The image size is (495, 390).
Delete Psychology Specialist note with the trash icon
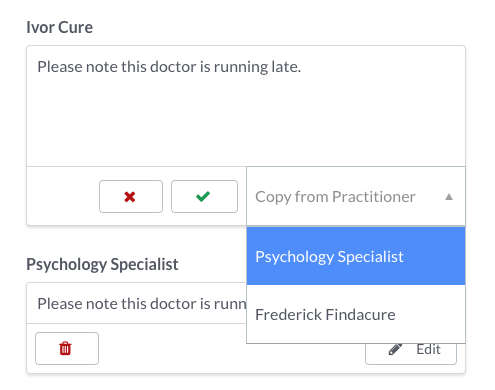click(67, 348)
